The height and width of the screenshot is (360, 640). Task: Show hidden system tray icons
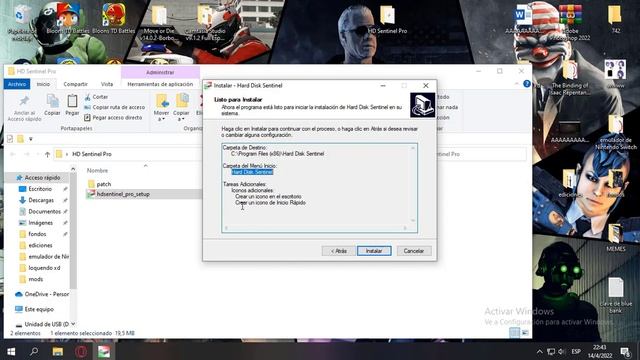point(539,351)
